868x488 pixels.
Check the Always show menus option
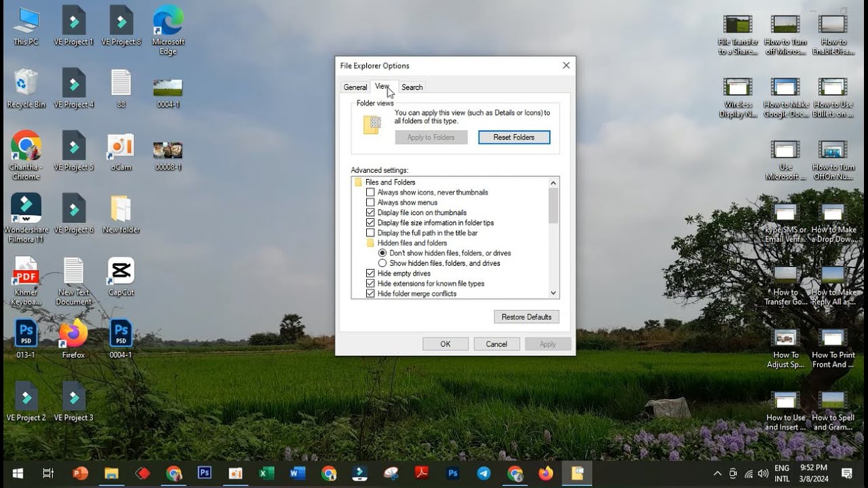[370, 203]
